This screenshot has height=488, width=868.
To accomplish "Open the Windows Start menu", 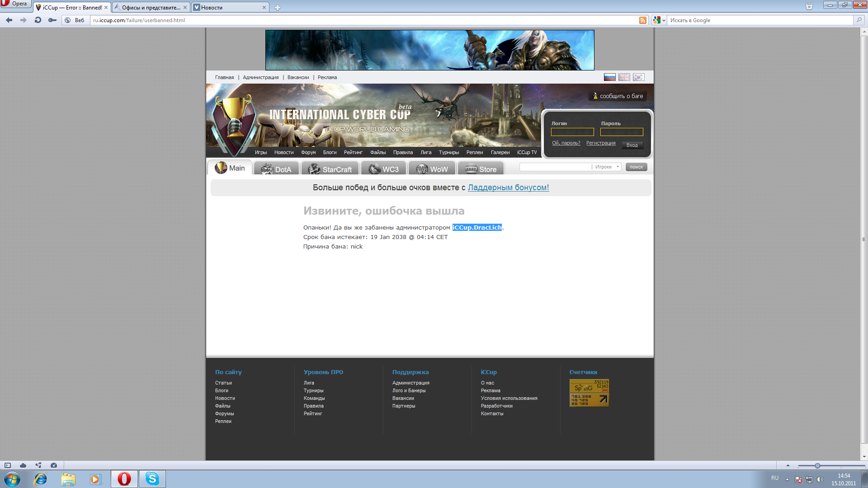I will click(12, 479).
